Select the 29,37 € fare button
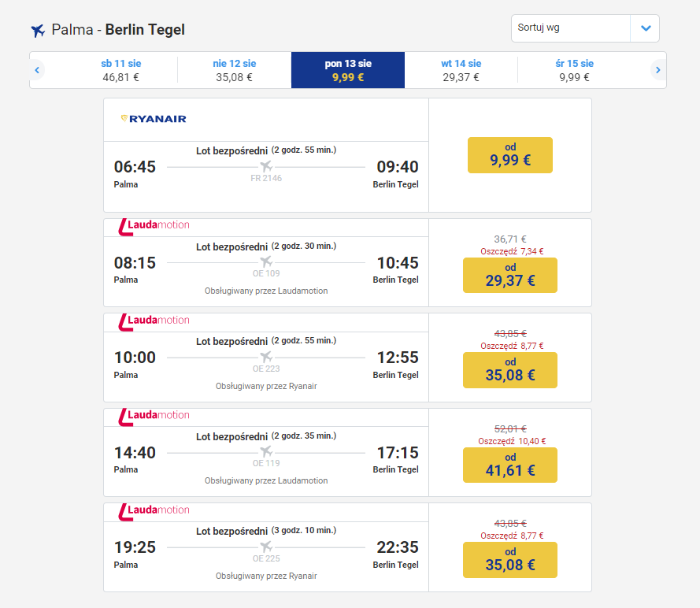 click(x=509, y=276)
